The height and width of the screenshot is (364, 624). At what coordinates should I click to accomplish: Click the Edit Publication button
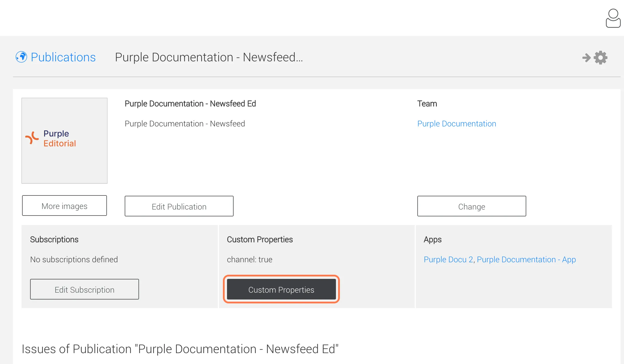[179, 206]
